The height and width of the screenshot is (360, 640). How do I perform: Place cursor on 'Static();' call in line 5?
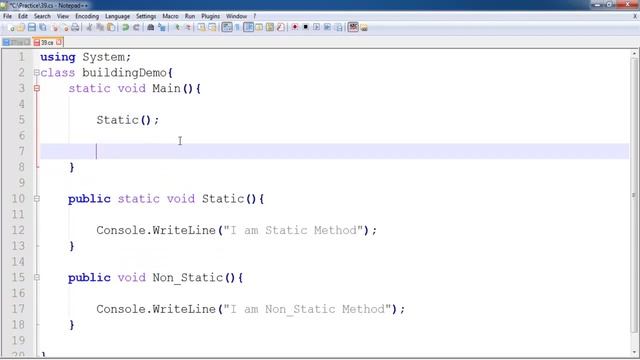128,120
